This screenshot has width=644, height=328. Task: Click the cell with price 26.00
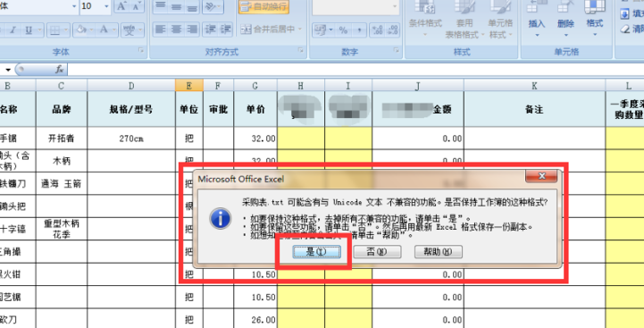point(255,319)
